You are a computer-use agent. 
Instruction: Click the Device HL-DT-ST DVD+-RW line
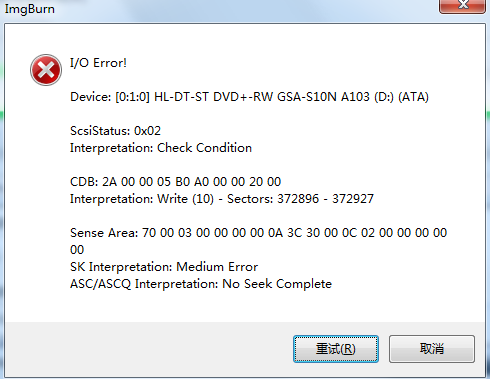point(249,97)
